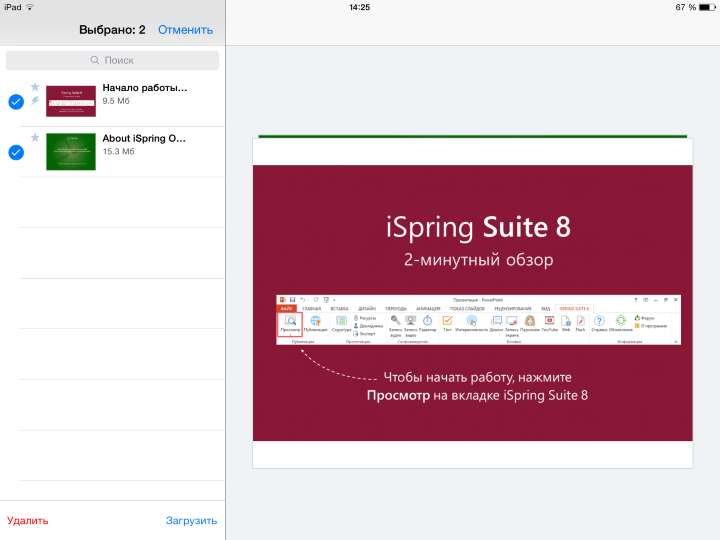Click Публикация icon in slide's ribbon image

coord(315,323)
